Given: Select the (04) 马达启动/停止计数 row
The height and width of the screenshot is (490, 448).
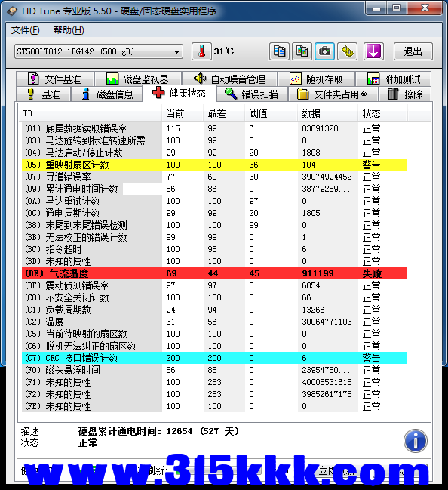Looking at the screenshot, I should [x=214, y=153].
